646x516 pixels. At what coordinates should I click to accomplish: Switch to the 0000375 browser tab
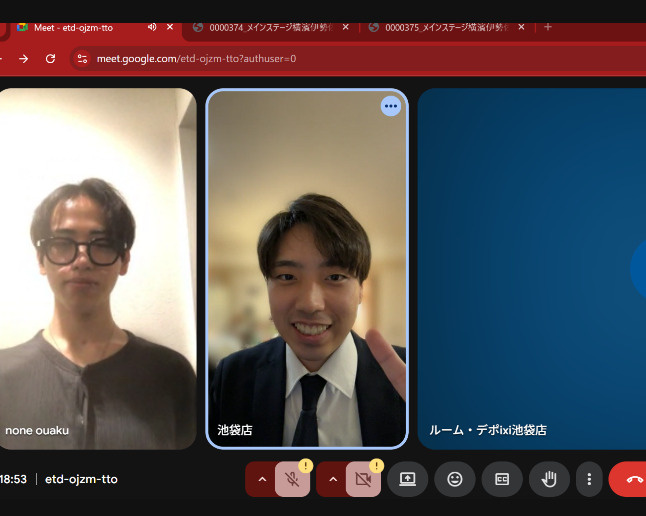click(x=438, y=27)
